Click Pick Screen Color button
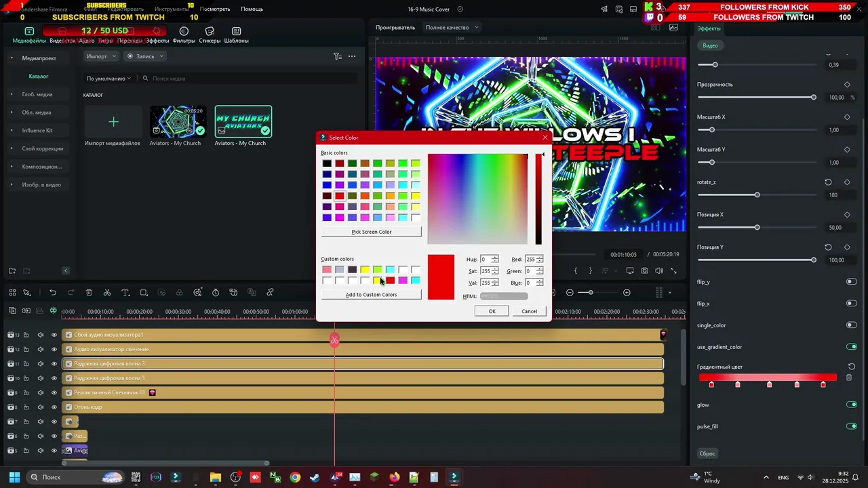The width and height of the screenshot is (868, 488). tap(371, 232)
